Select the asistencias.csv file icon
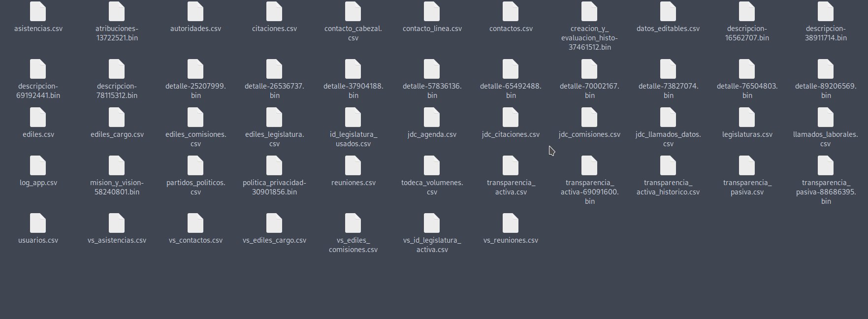The image size is (868, 319). [38, 12]
